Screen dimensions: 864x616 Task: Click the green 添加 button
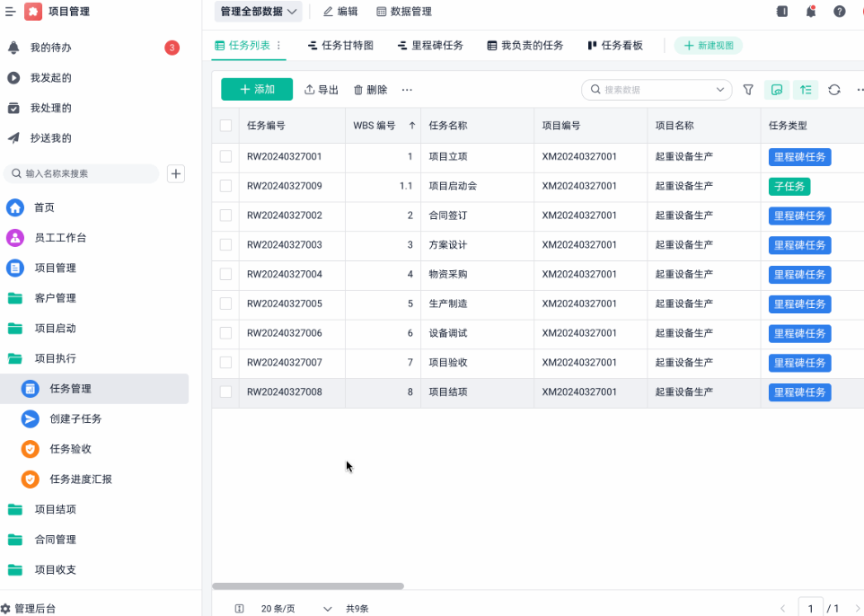pyautogui.click(x=257, y=90)
